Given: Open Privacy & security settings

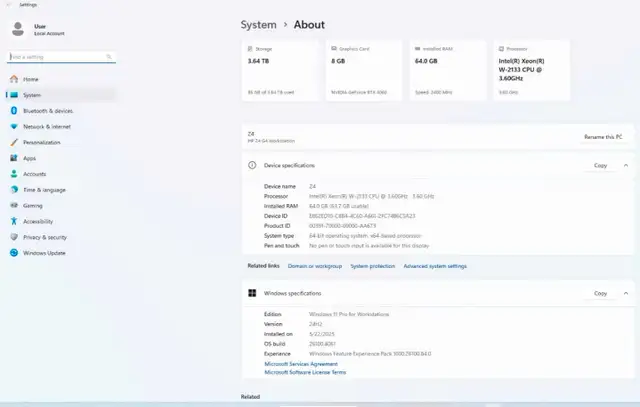Looking at the screenshot, I should pyautogui.click(x=61, y=237).
